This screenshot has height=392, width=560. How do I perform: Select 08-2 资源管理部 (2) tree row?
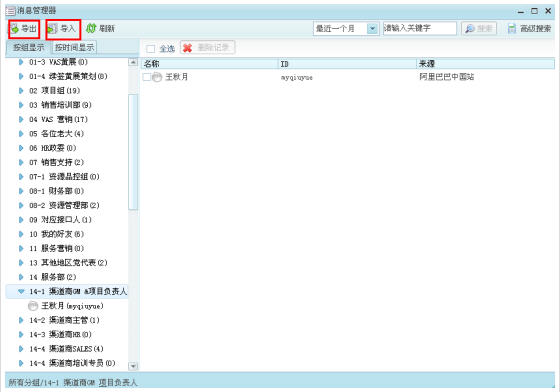[x=64, y=205]
